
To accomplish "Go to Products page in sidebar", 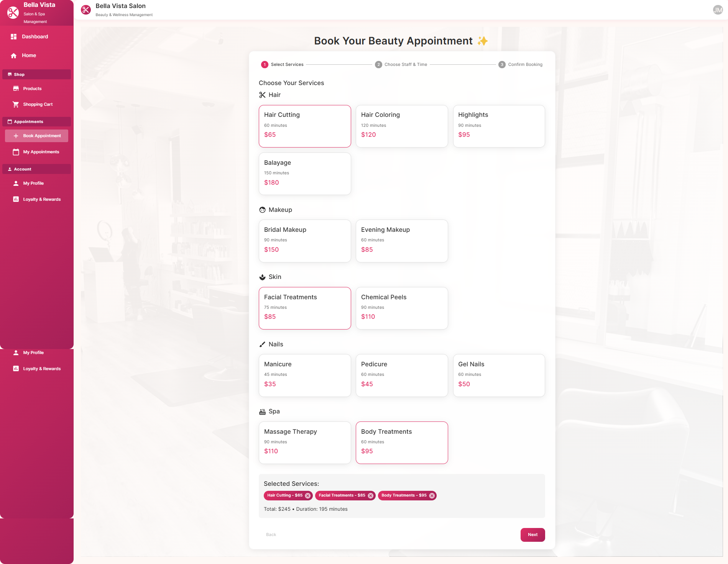I will [32, 89].
